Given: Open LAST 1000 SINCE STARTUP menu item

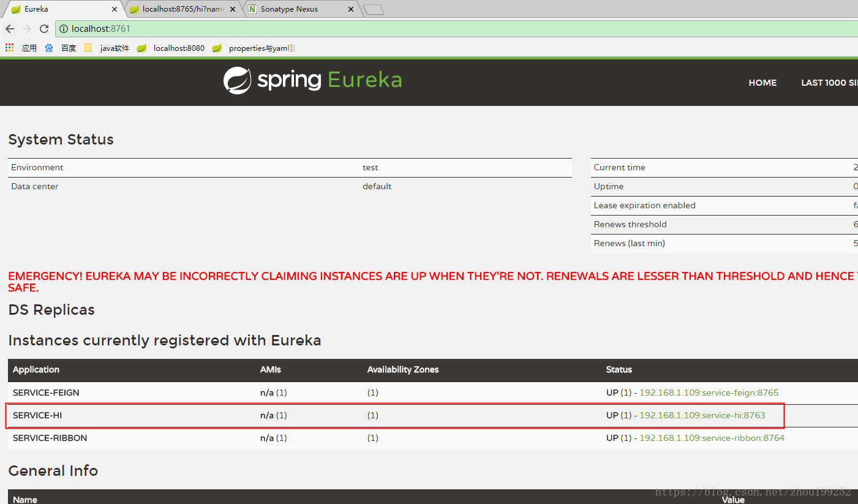Looking at the screenshot, I should pyautogui.click(x=829, y=83).
